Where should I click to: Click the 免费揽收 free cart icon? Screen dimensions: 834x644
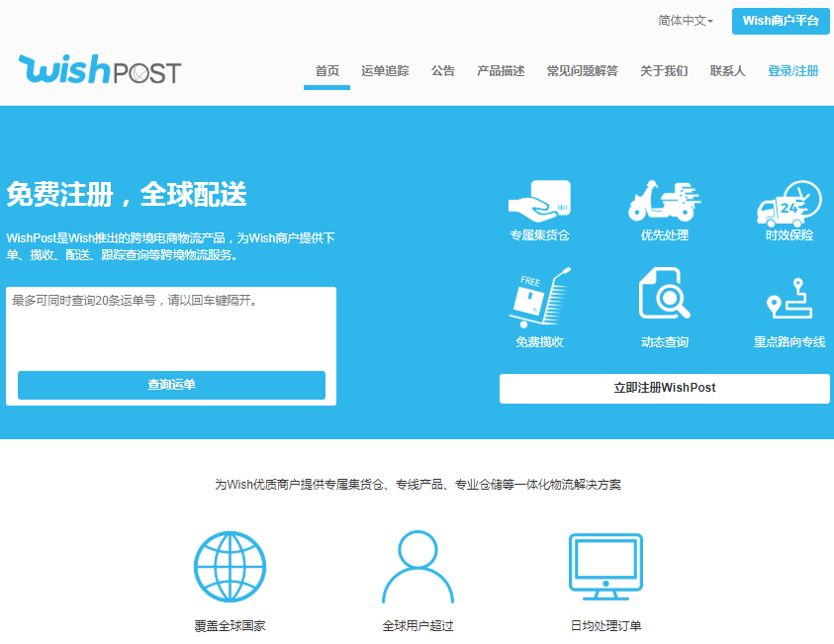point(539,298)
